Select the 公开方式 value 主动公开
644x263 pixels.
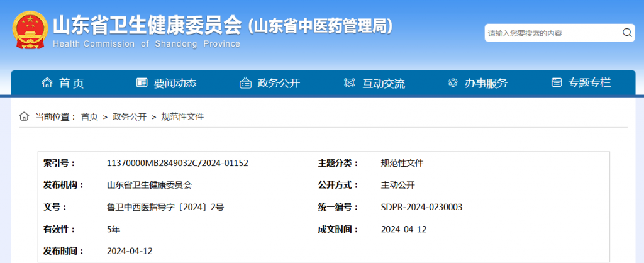tap(398, 186)
